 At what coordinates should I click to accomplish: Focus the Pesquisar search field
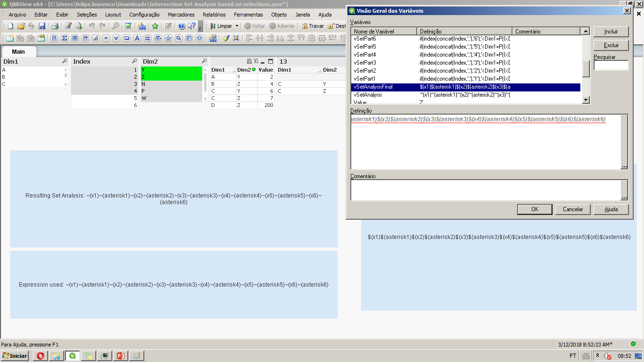pos(611,66)
